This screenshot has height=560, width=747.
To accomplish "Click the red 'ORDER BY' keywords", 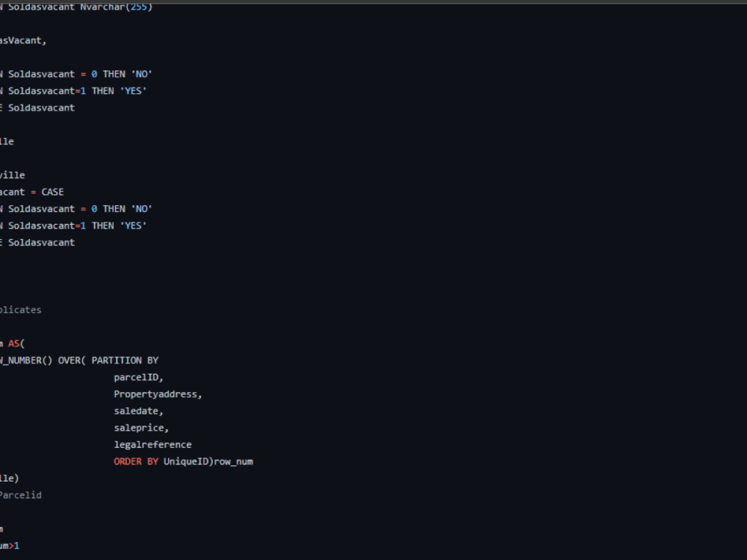I will coord(136,461).
